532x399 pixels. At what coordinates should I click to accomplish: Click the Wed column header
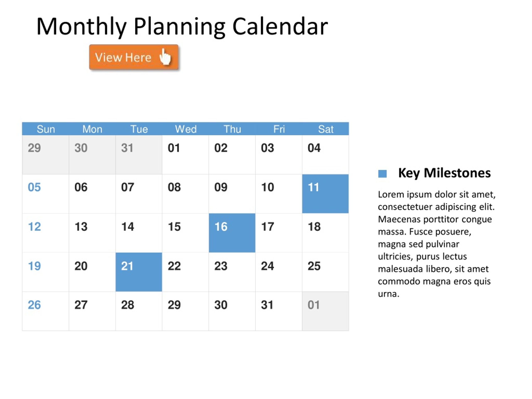[186, 129]
